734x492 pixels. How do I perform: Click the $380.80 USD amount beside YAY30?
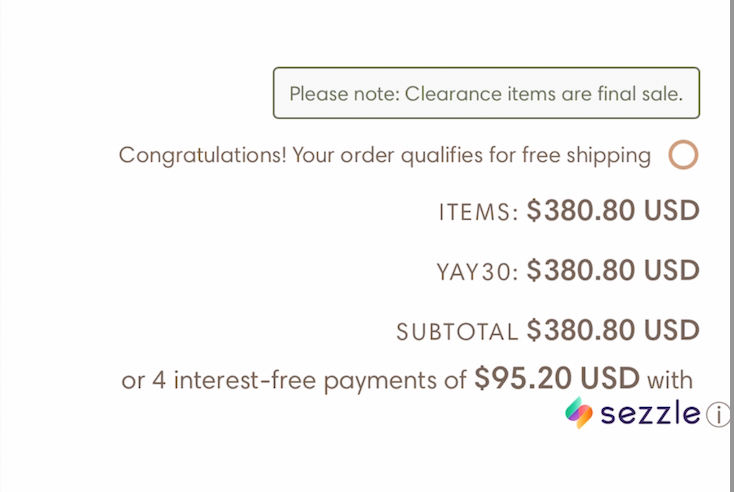tap(612, 270)
